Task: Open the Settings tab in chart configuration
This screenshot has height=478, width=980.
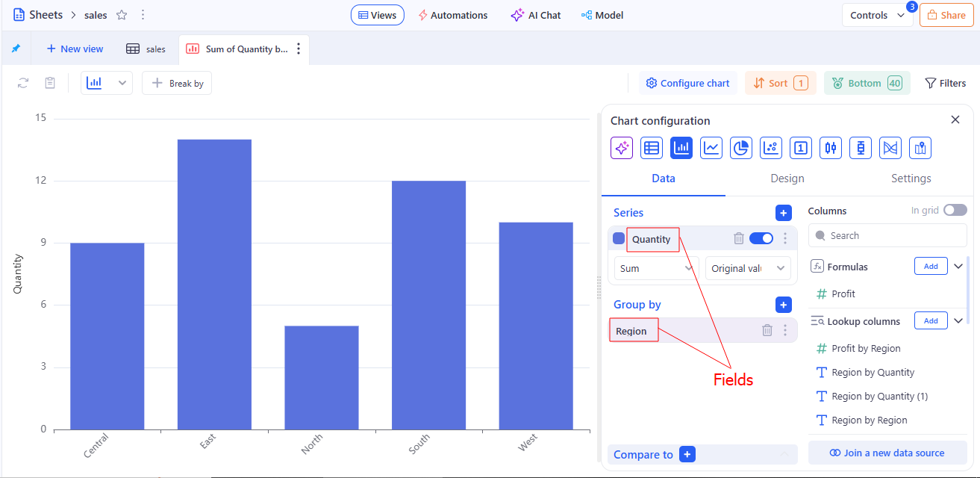Action: click(911, 179)
